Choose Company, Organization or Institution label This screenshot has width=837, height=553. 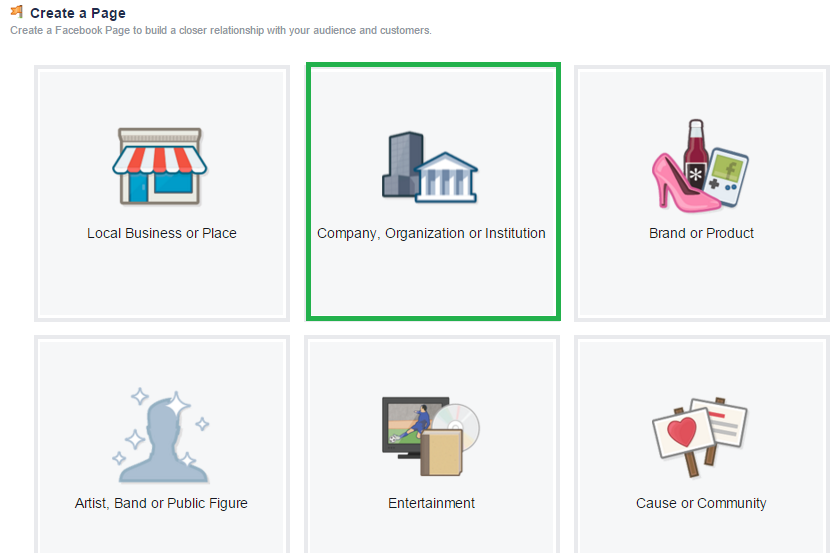431,234
